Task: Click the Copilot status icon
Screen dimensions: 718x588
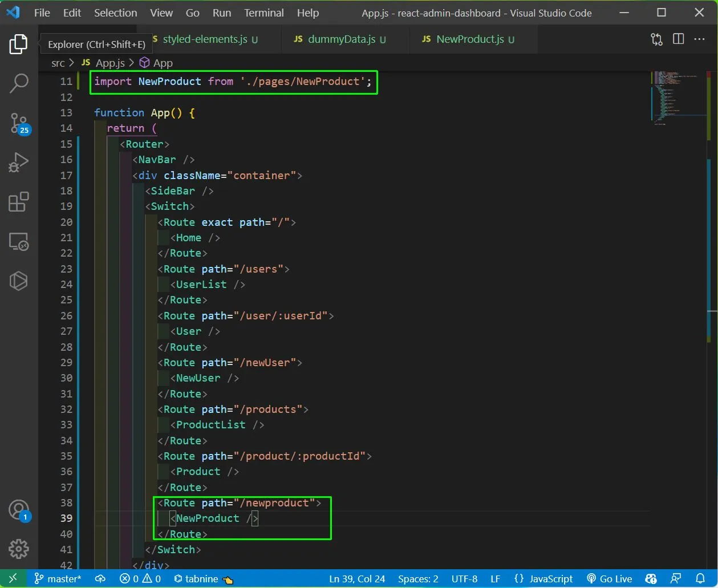Action: coord(651,578)
